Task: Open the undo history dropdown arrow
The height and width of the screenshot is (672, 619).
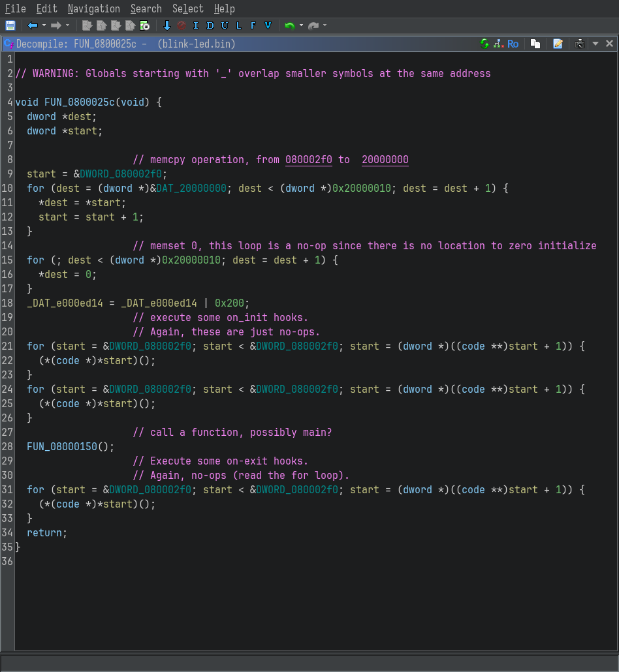Action: 301,25
